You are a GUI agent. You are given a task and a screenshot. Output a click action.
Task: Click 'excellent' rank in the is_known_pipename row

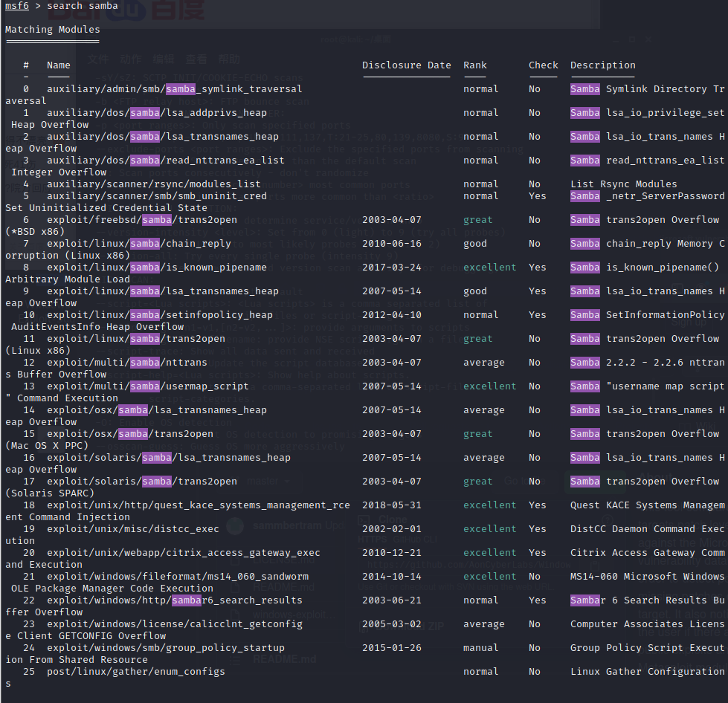tap(490, 268)
